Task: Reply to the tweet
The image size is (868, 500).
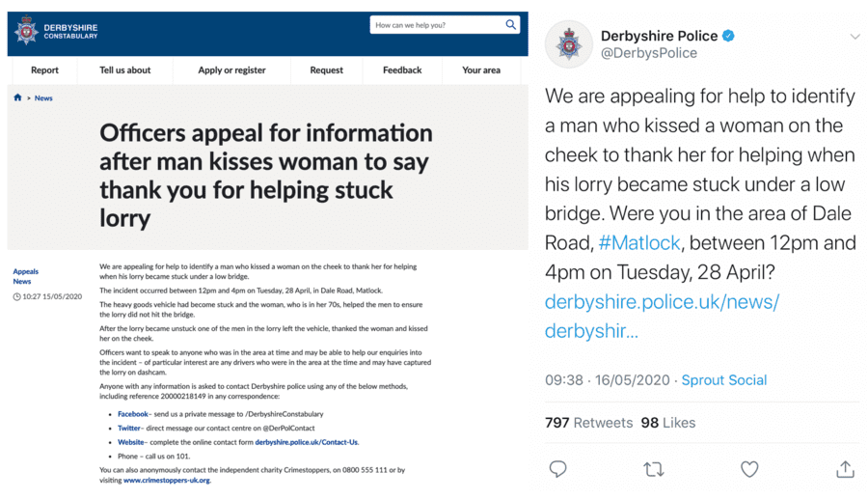Action: 558,469
